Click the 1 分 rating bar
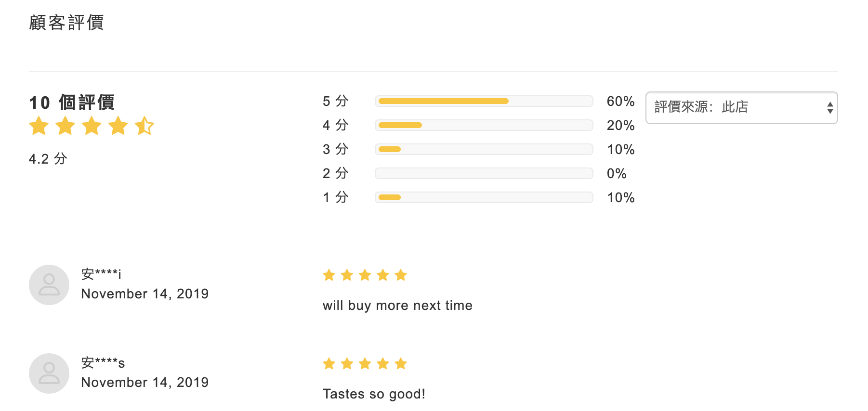 coord(484,197)
